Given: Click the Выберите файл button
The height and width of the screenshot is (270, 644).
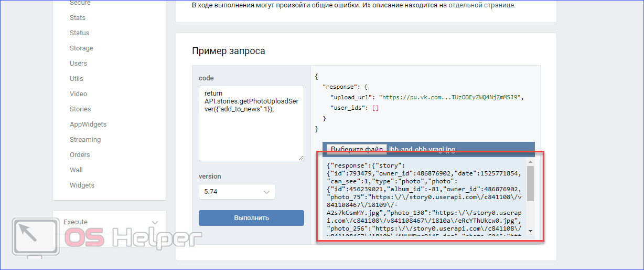Looking at the screenshot, I should pyautogui.click(x=357, y=149).
